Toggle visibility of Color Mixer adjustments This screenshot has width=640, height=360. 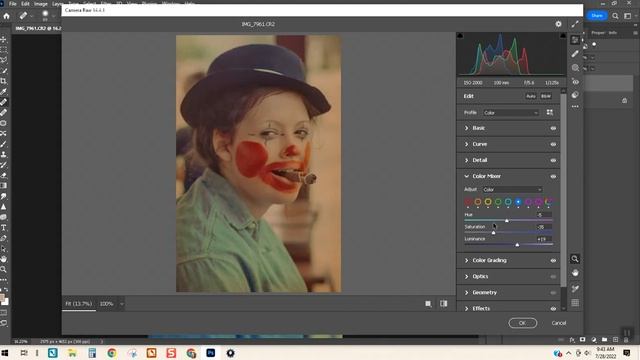[553, 176]
